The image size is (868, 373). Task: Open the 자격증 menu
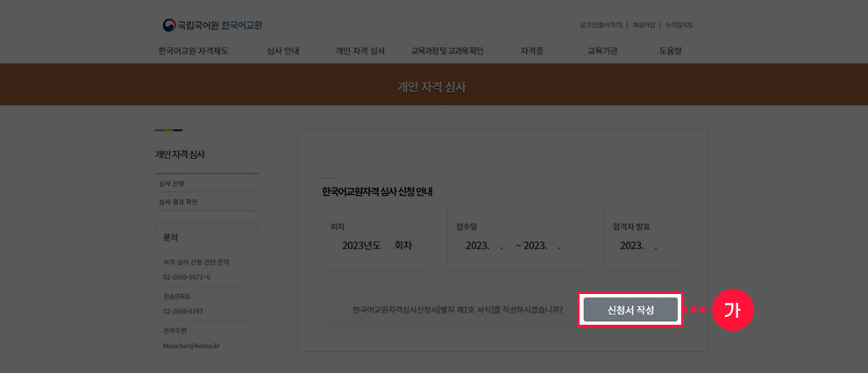531,51
